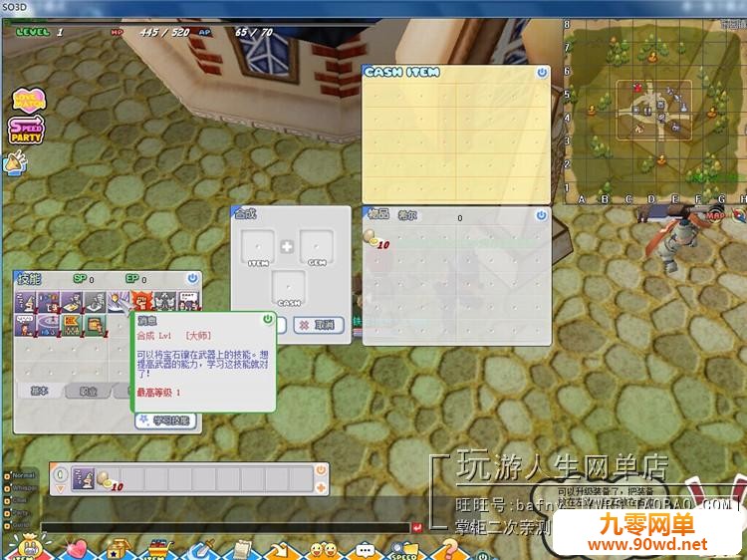Screen dimensions: 747x560
Task: Open the star box menu icon
Action: pos(118,549)
